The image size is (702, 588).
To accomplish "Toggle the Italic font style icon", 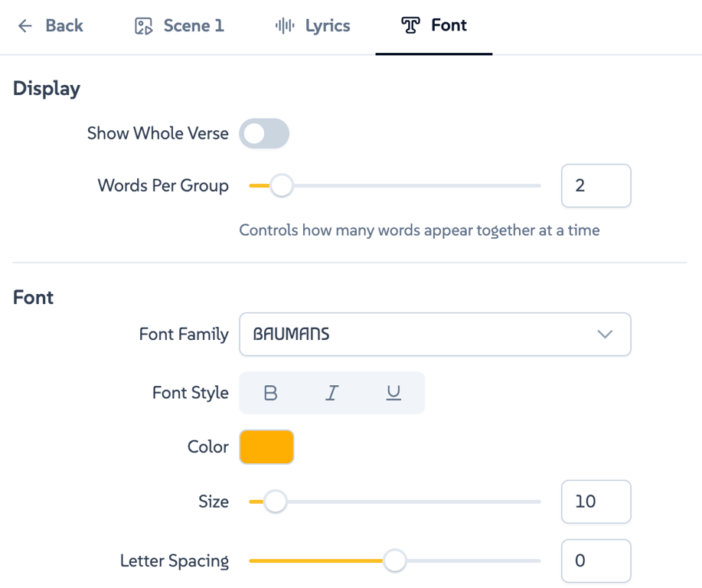I will point(331,394).
